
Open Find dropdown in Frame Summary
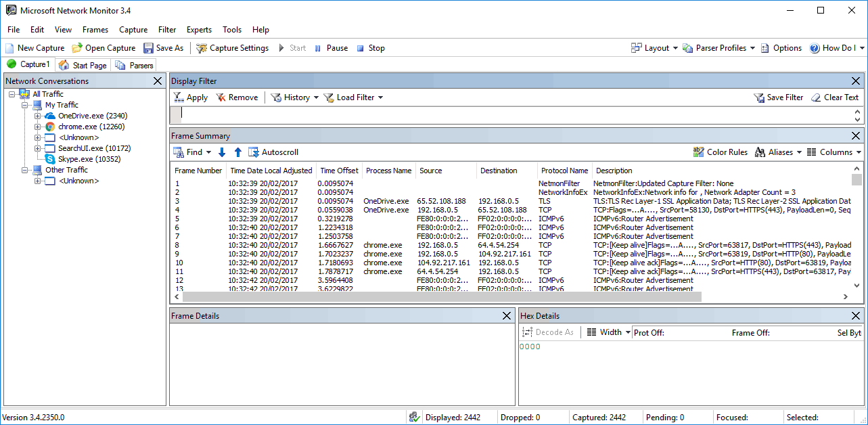pos(192,152)
